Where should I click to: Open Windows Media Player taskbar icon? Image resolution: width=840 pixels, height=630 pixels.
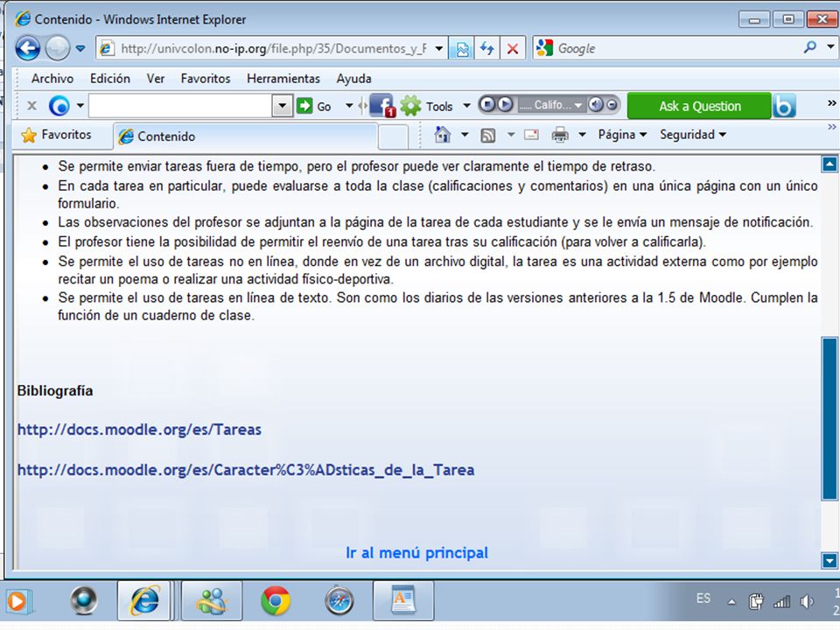click(17, 601)
